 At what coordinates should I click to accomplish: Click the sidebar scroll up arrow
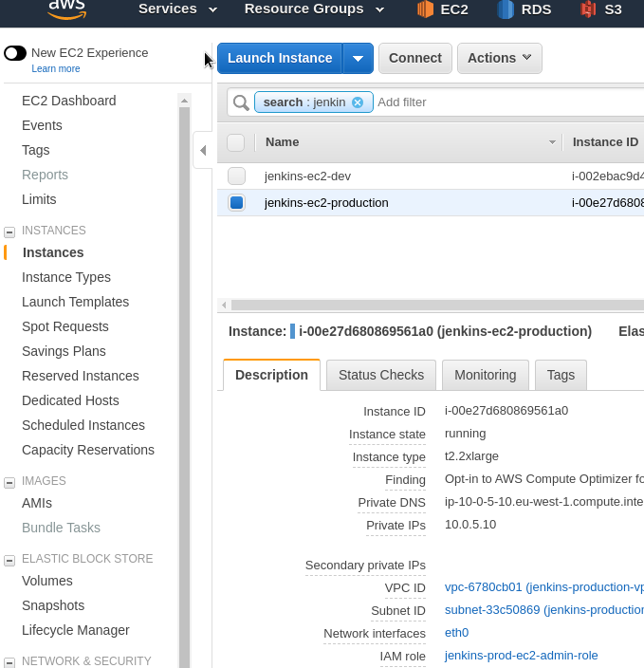pos(184,101)
